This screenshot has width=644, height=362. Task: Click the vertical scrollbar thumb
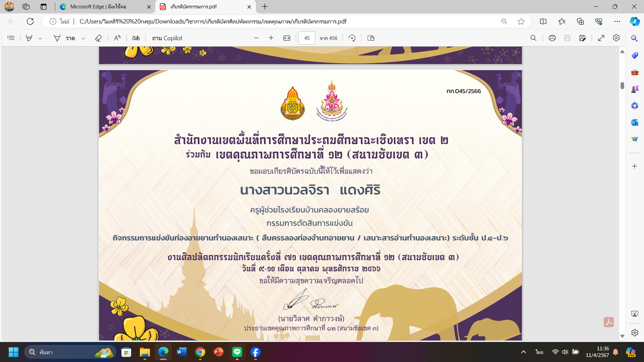(622, 85)
